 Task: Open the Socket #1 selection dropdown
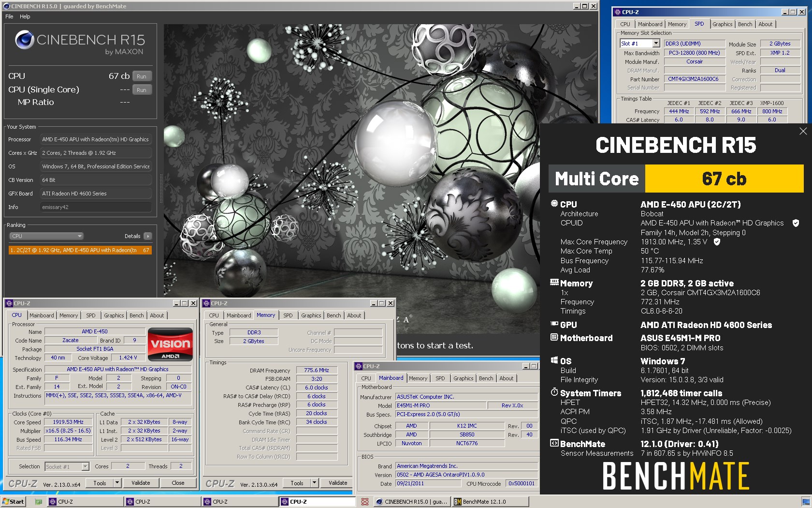click(85, 466)
